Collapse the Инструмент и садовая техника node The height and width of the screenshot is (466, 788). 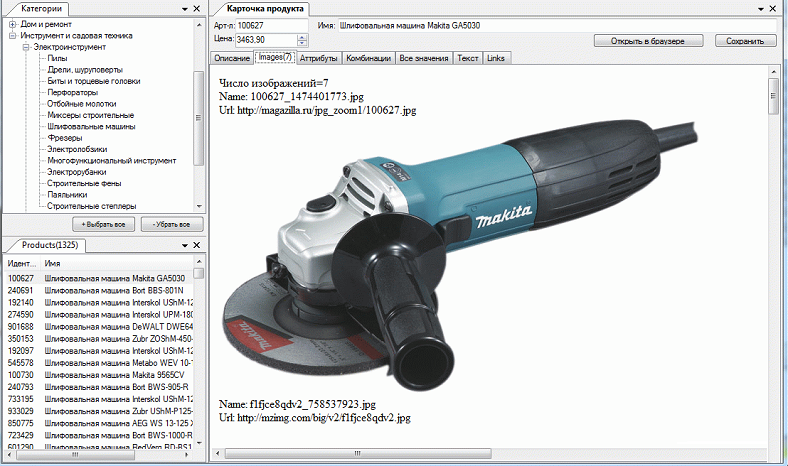[x=13, y=36]
